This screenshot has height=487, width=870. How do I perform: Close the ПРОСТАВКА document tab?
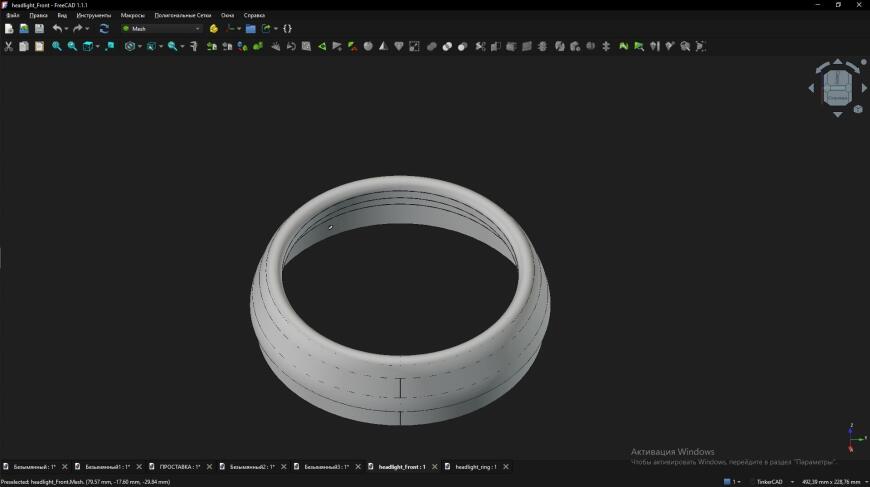coord(209,467)
